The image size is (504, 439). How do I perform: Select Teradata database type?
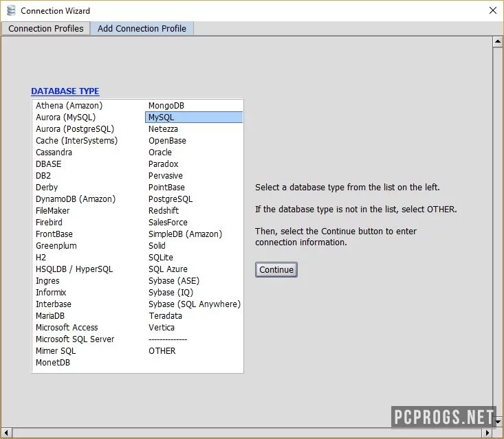coord(165,316)
